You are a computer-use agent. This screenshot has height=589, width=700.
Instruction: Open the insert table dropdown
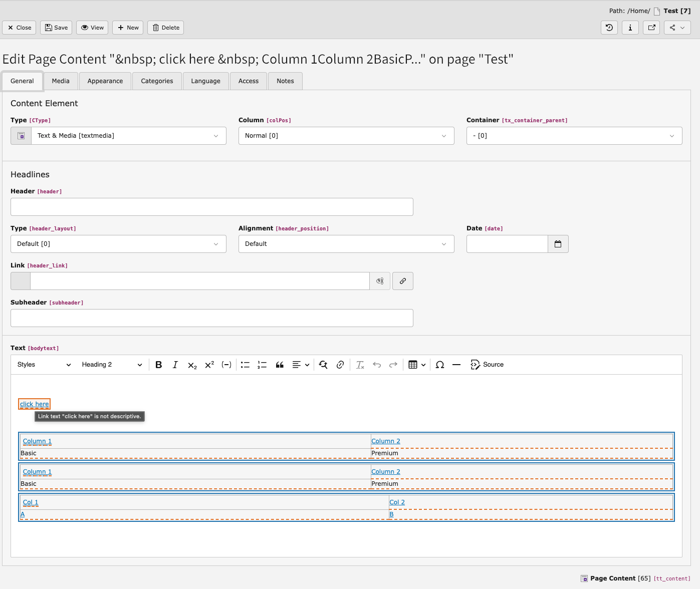[417, 365]
